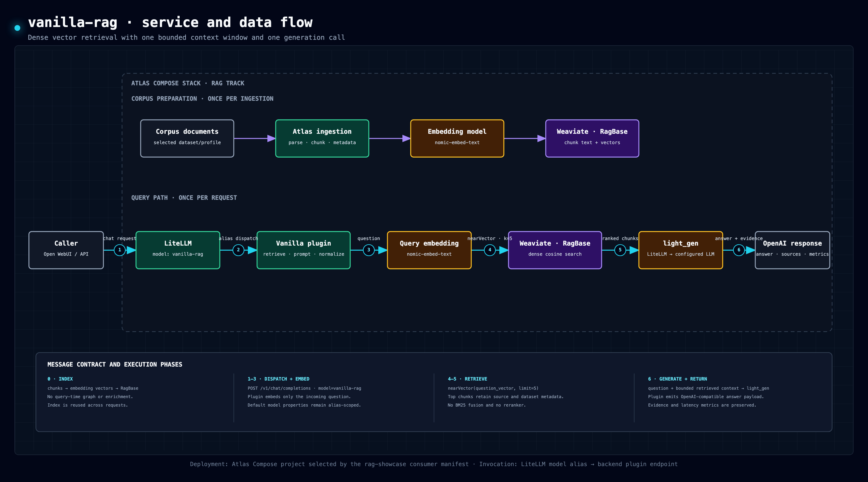The width and height of the screenshot is (868, 482).
Task: Click 'retrieve · prompt · normalize' subtitle
Action: pyautogui.click(x=304, y=254)
